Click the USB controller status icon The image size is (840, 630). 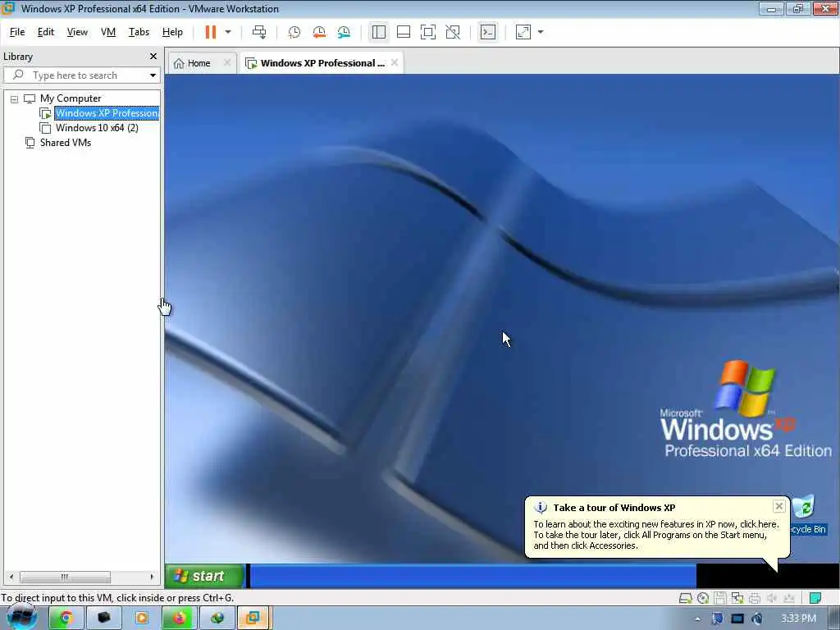point(788,598)
